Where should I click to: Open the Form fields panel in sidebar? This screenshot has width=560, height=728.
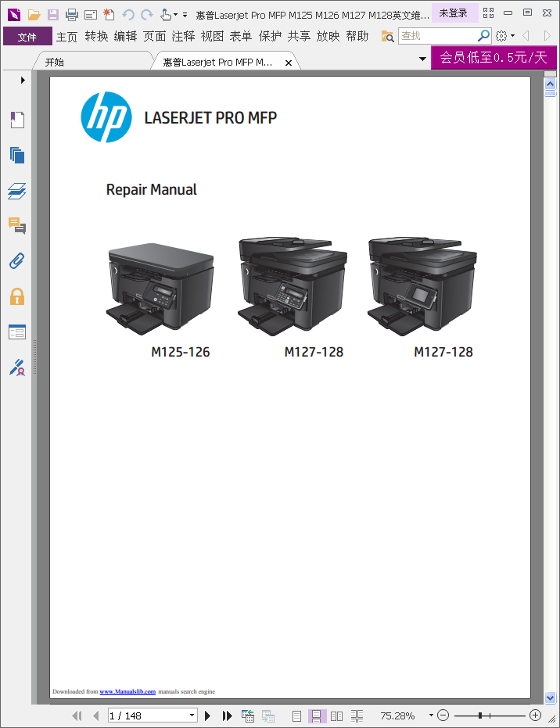coord(17,332)
